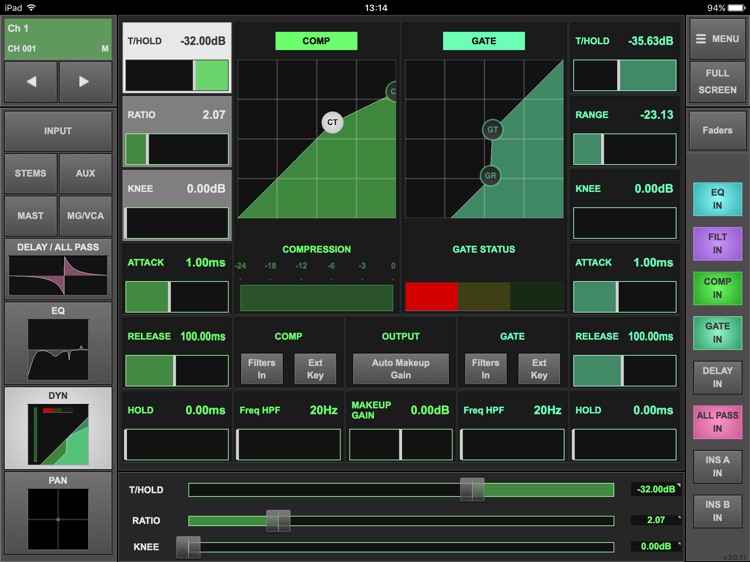This screenshot has width=750, height=562.
Task: Select compressor RATIO 2.07 parameter
Action: [x=177, y=132]
